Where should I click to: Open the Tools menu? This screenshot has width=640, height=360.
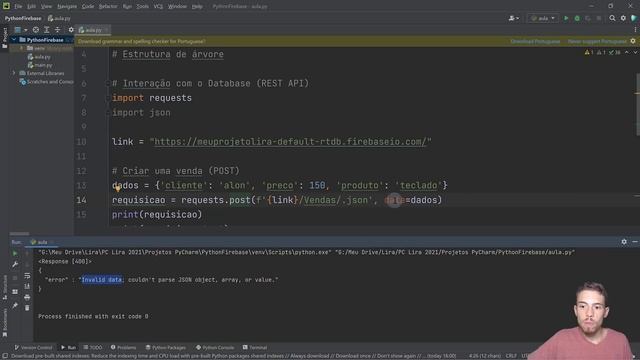[142, 7]
